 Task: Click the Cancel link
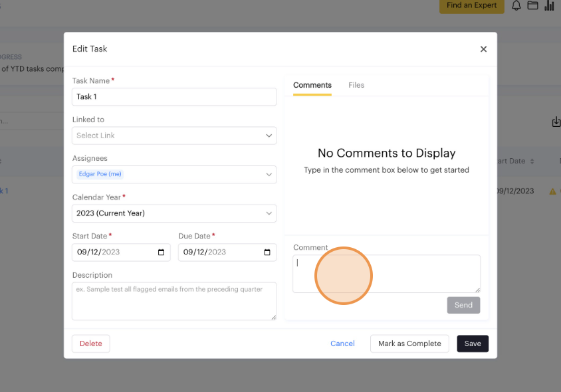tap(342, 343)
